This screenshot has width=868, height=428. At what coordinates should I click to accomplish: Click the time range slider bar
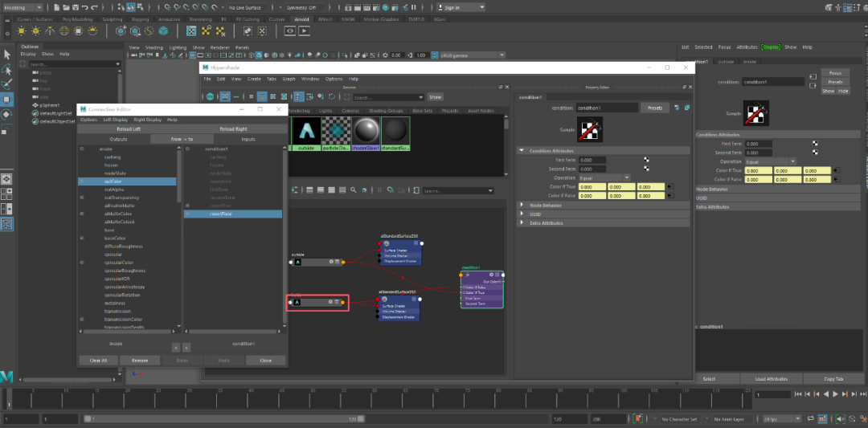coord(224,419)
